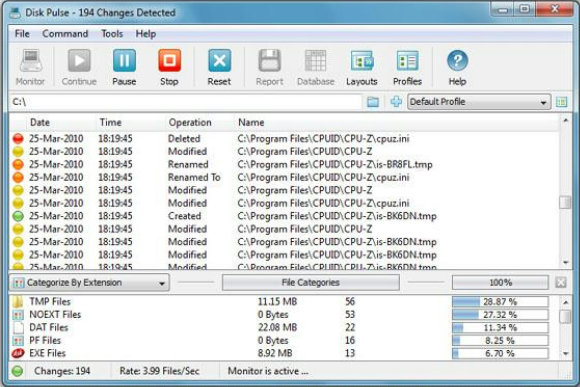Screen dimensions: 580x387
Task: Open the Categorize By Extension dropdown
Action: tap(90, 283)
